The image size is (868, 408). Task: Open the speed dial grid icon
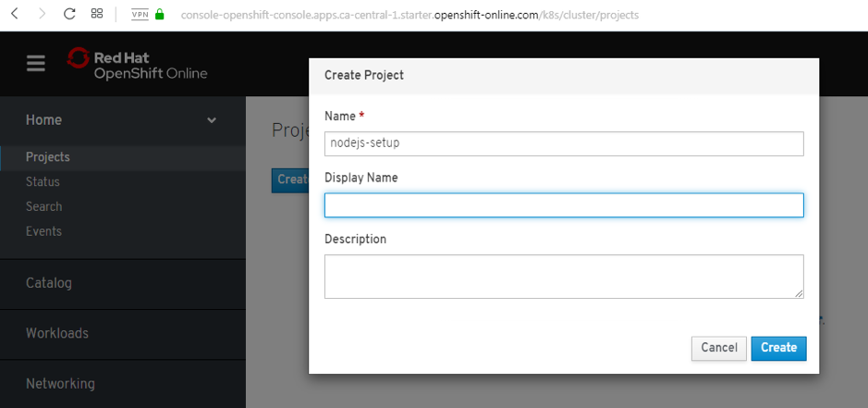click(96, 13)
